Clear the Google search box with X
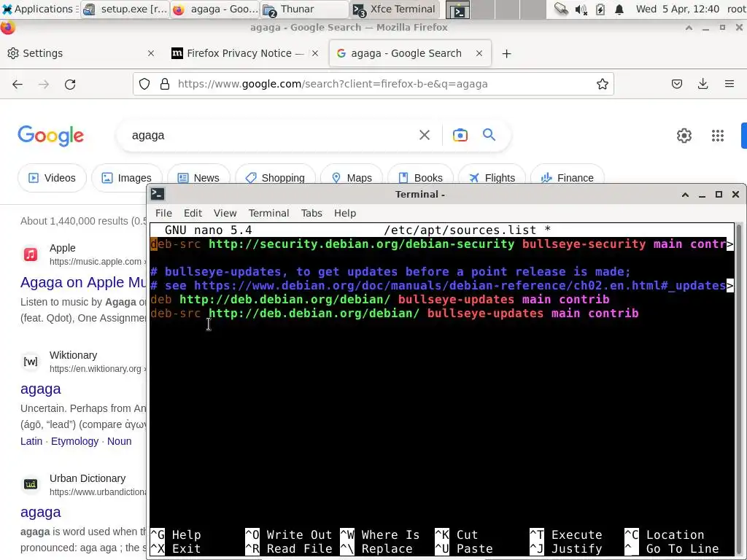Image resolution: width=747 pixels, height=560 pixels. [425, 135]
